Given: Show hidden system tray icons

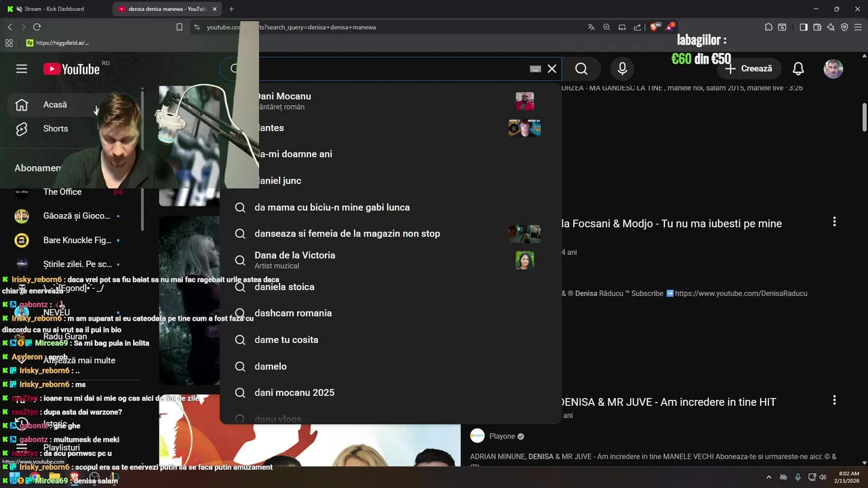Looking at the screenshot, I should [x=768, y=477].
